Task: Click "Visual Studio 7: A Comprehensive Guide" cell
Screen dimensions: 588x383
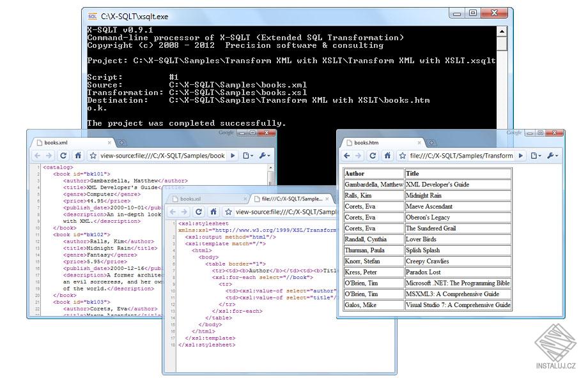Action: (458, 305)
